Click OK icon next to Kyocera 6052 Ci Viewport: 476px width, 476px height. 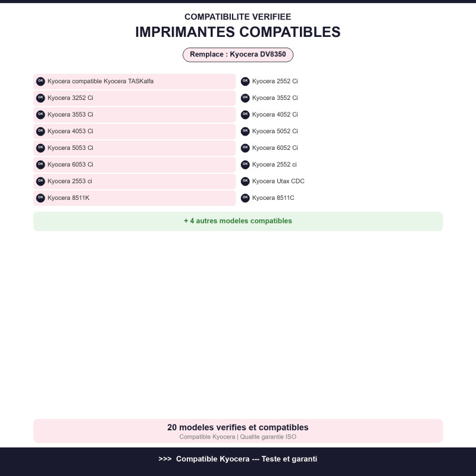[245, 148]
